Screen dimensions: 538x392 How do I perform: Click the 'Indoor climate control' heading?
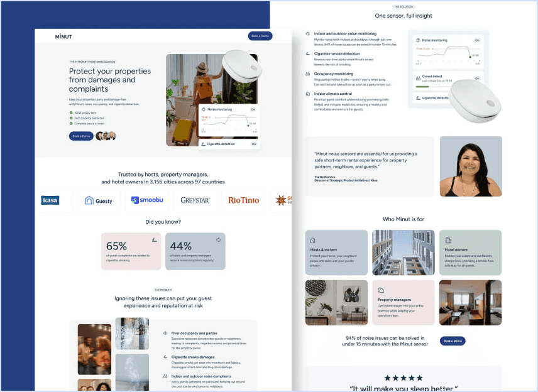click(x=333, y=94)
